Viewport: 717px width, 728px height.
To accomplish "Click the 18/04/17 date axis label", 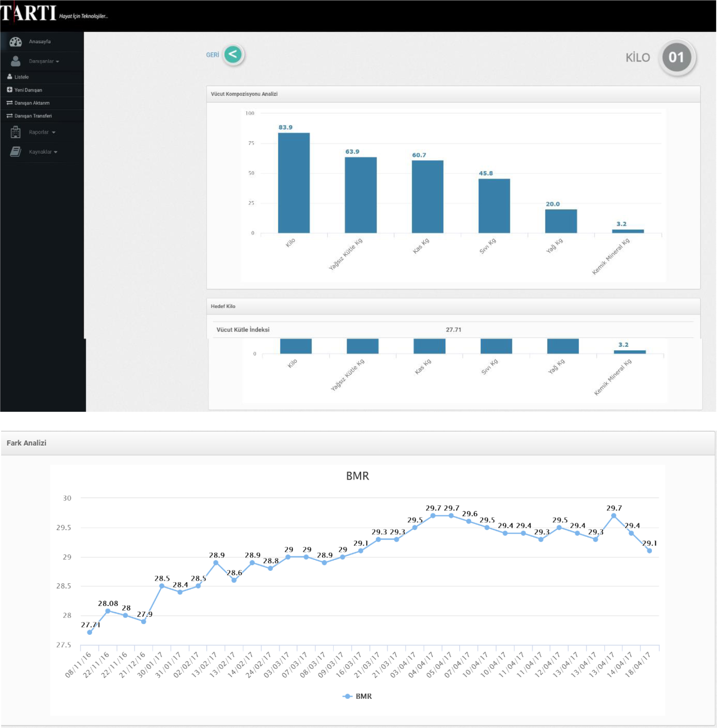I will [638, 665].
